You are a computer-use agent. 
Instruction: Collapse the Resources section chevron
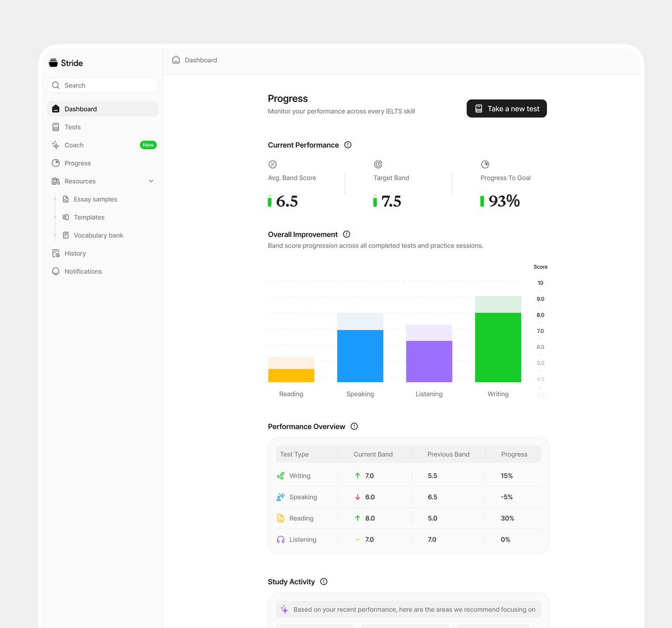(x=151, y=181)
